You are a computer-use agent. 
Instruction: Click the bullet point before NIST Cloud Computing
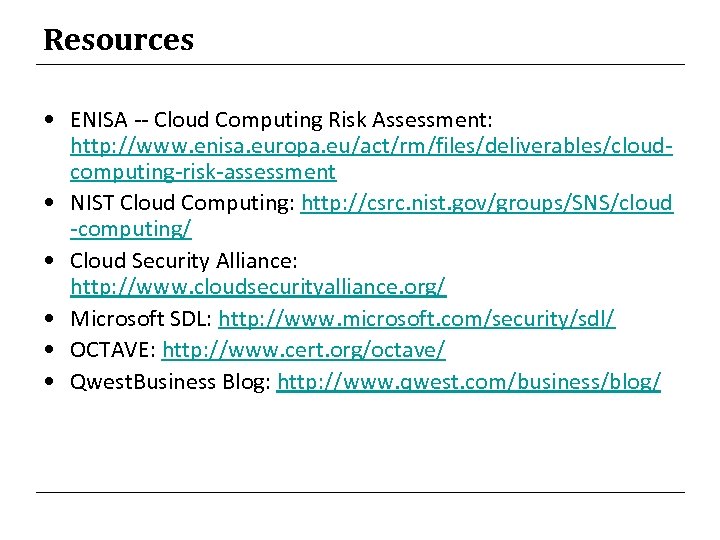[x=49, y=204]
